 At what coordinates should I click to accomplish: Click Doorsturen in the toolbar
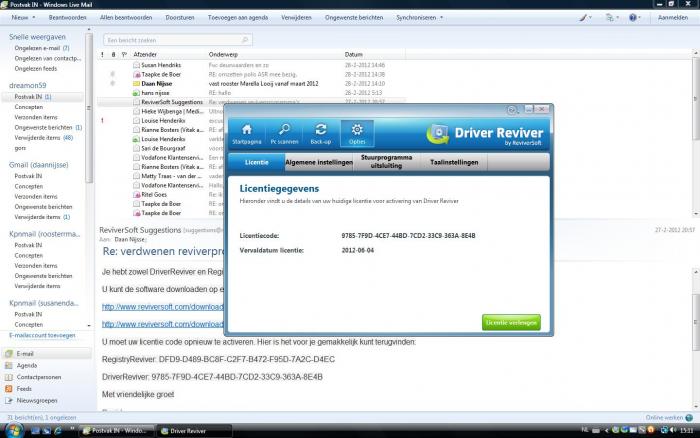pyautogui.click(x=180, y=18)
